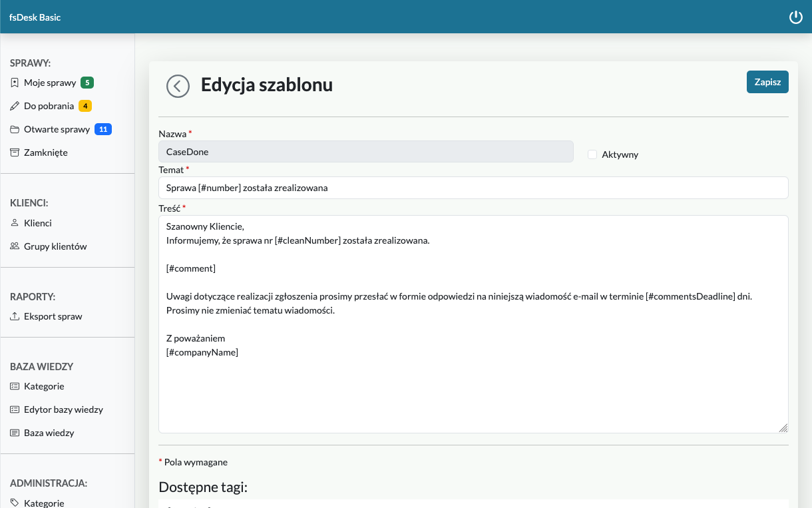The width and height of the screenshot is (812, 508).
Task: Enable the Aktywny checkbox
Action: [x=592, y=154]
